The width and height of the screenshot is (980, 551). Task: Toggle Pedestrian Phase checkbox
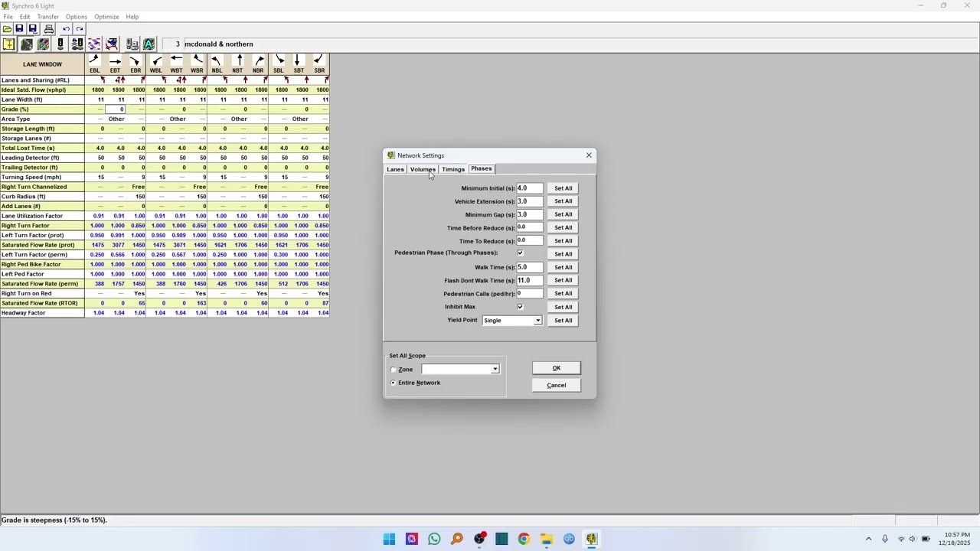(521, 253)
